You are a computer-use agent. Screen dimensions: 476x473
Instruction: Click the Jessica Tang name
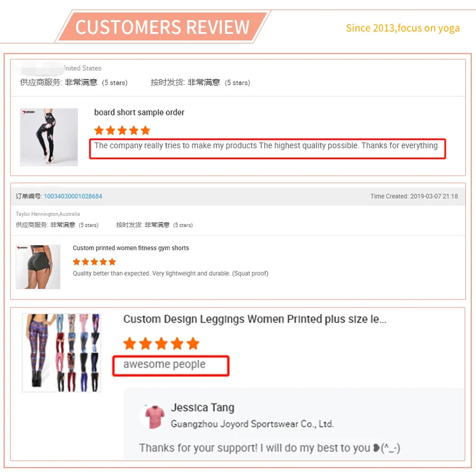coord(202,408)
